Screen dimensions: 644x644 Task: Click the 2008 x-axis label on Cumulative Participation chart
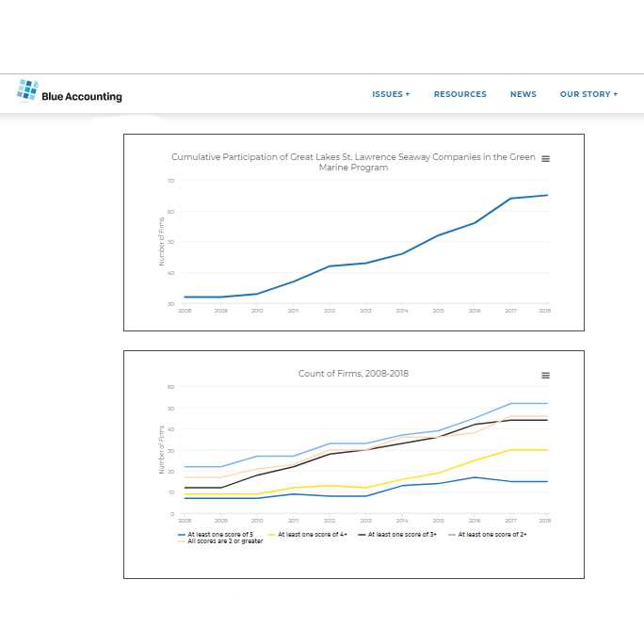185,310
